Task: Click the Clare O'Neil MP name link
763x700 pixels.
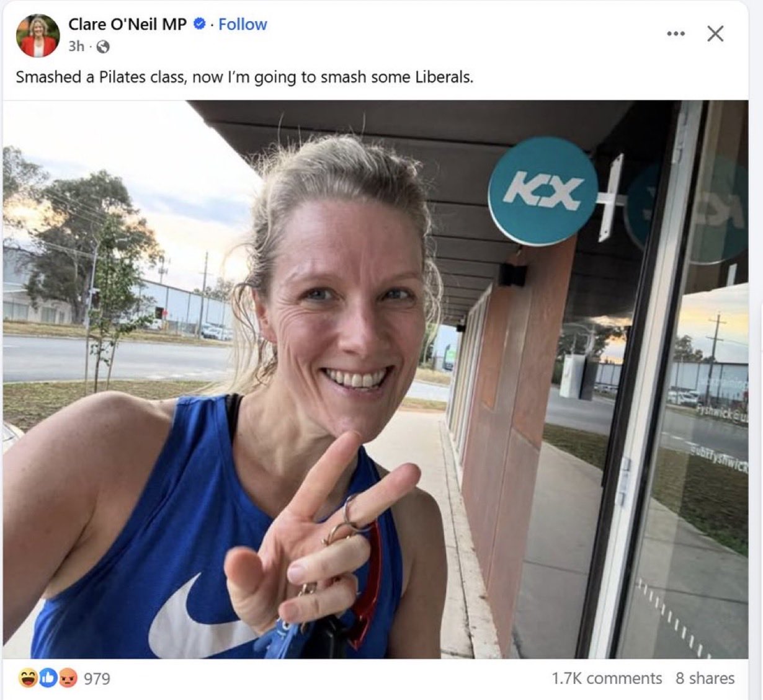Action: coord(127,24)
